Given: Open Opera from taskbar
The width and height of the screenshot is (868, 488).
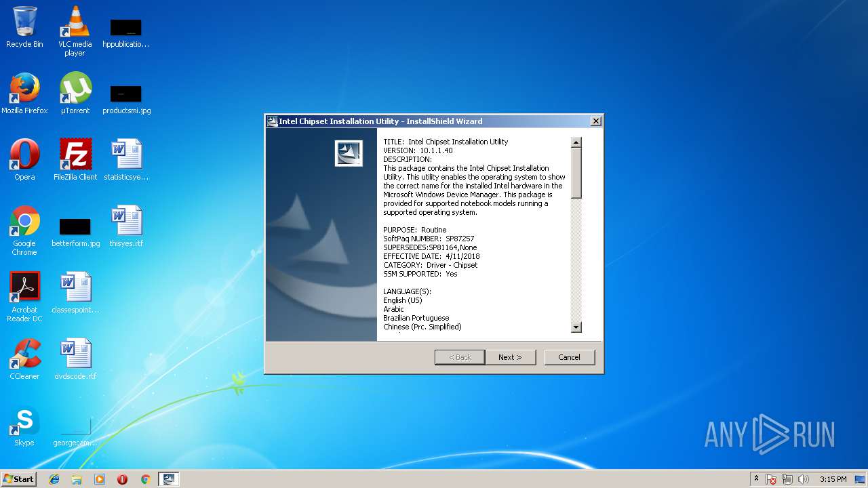Looking at the screenshot, I should (123, 479).
